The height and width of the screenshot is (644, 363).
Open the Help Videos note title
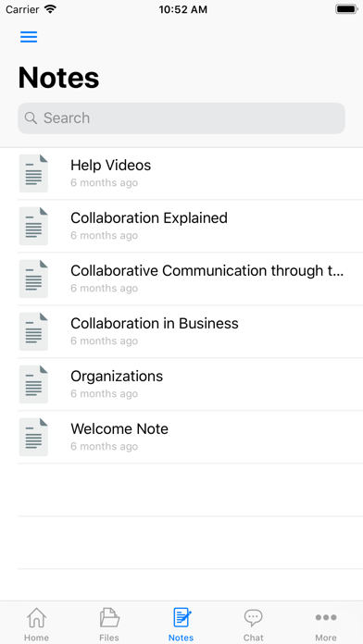(x=111, y=165)
